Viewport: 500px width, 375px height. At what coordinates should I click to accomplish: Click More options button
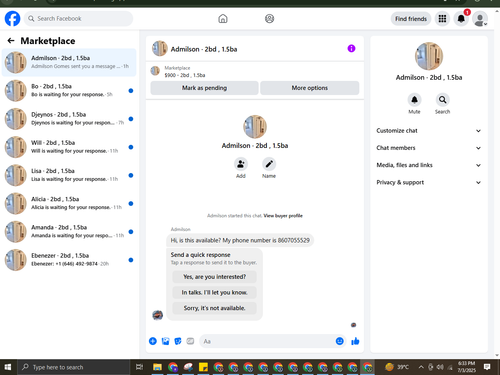pyautogui.click(x=310, y=88)
